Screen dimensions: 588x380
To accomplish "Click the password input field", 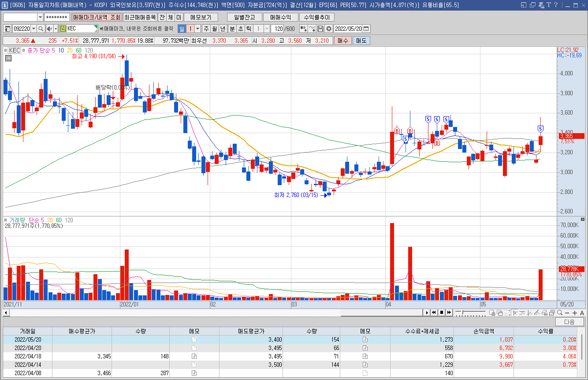I will coord(57,17).
